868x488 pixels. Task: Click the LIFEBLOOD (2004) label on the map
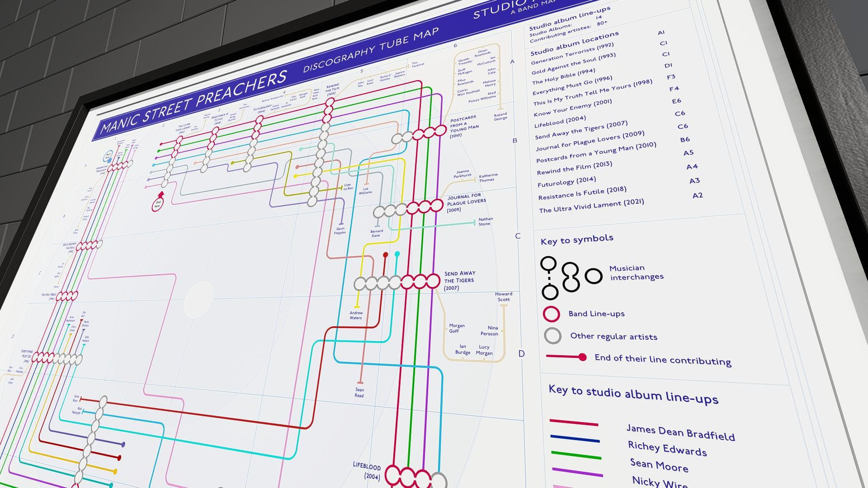coord(367,470)
